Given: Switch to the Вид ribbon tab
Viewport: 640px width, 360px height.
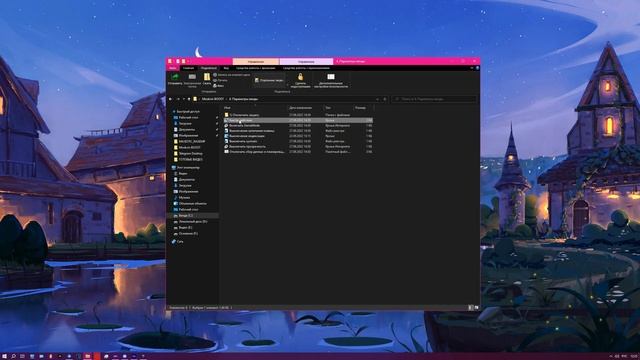Looking at the screenshot, I should click(x=226, y=68).
